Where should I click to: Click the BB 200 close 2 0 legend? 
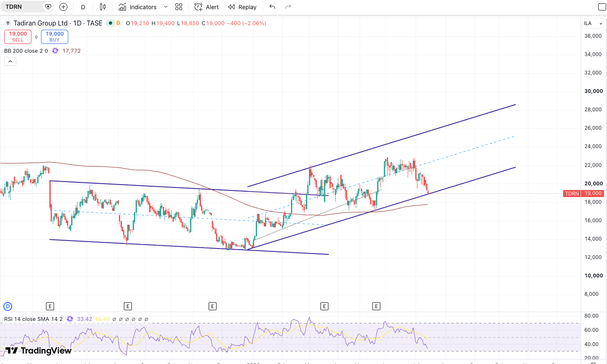point(26,51)
